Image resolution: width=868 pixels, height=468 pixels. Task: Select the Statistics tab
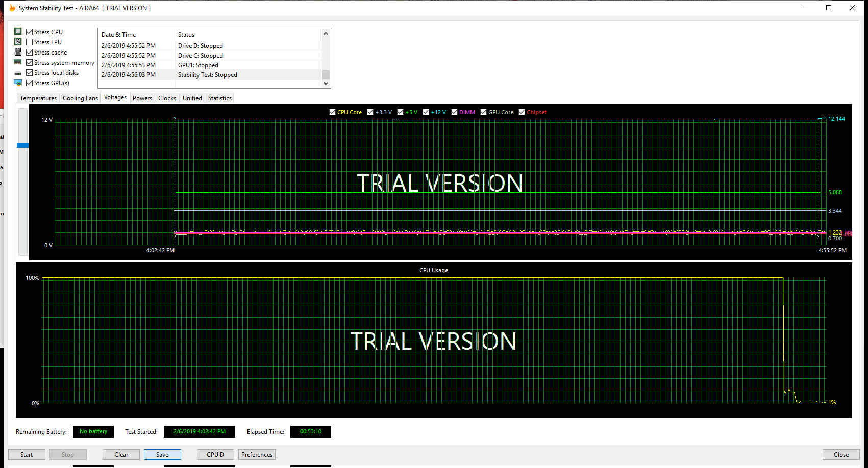coord(219,98)
